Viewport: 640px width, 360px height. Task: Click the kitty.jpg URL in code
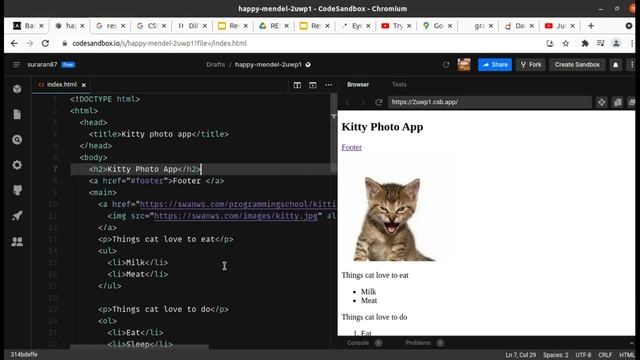[236, 216]
